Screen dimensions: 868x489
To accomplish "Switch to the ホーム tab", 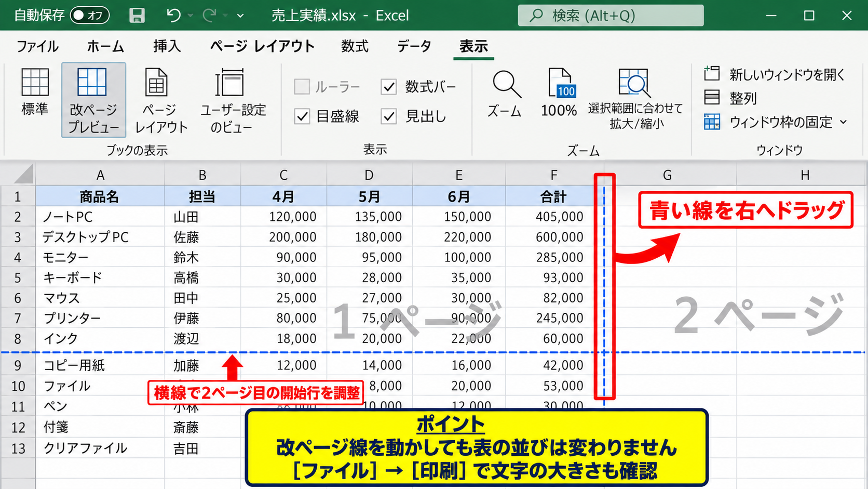I will [105, 46].
